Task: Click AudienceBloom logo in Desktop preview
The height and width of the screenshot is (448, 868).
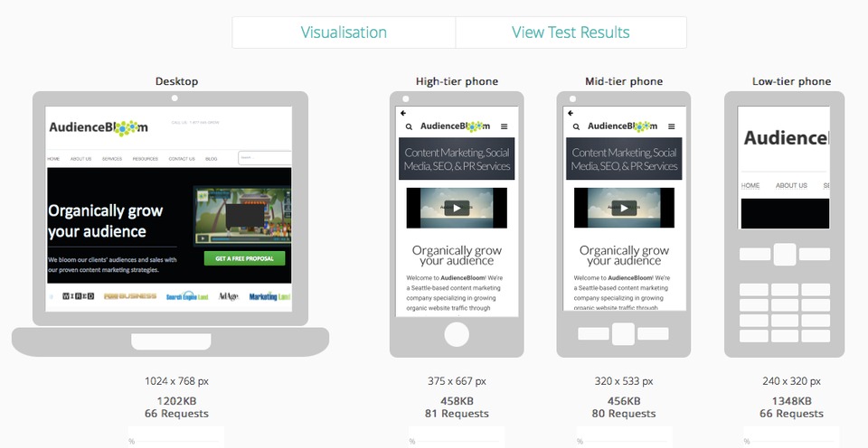Action: tap(99, 127)
